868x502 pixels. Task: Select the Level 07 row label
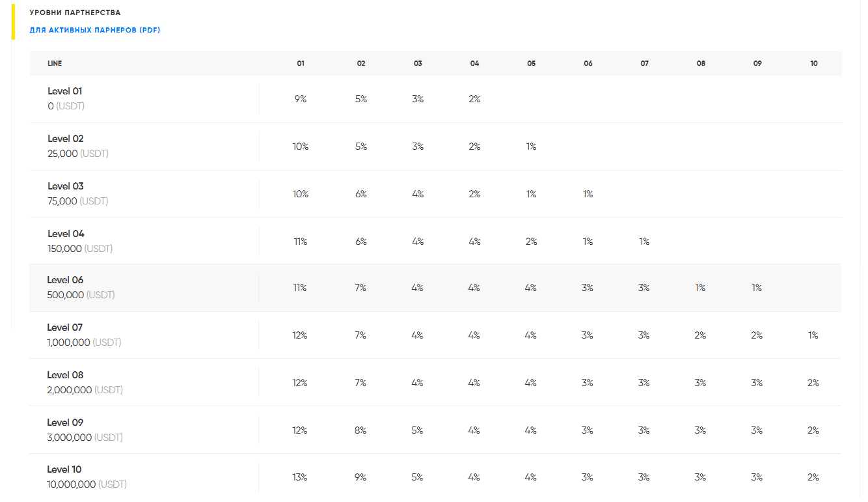[x=65, y=328]
